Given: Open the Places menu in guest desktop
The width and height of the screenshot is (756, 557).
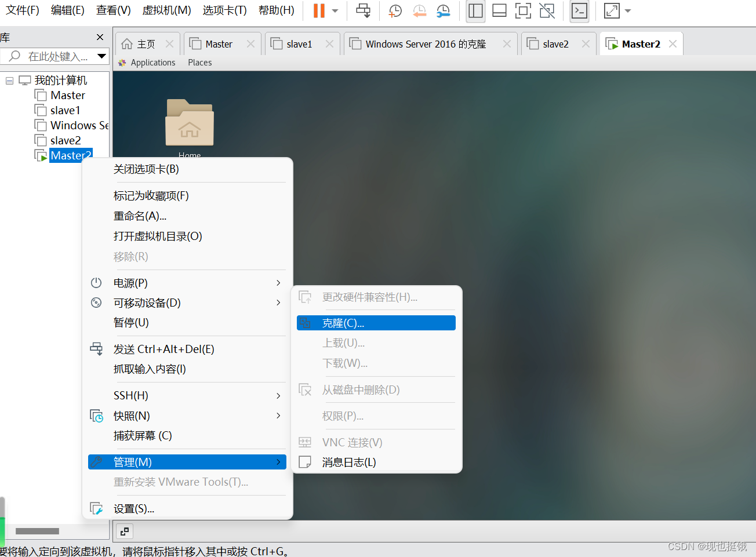Looking at the screenshot, I should click(200, 63).
